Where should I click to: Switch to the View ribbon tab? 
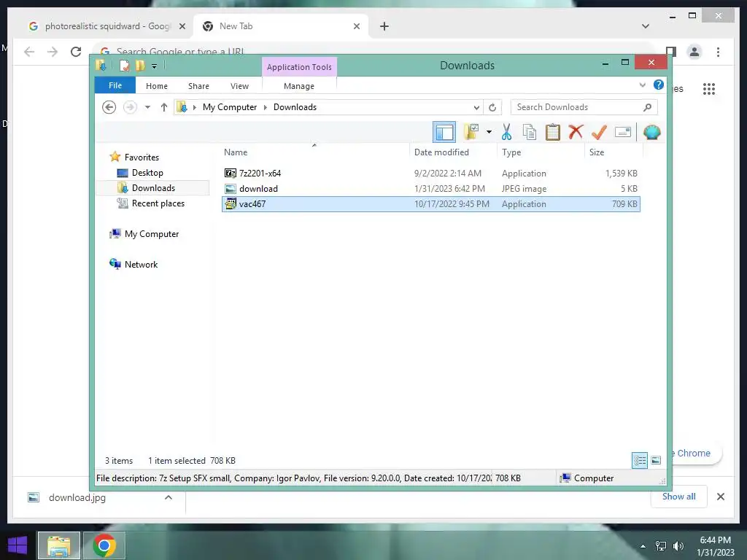[x=239, y=86]
